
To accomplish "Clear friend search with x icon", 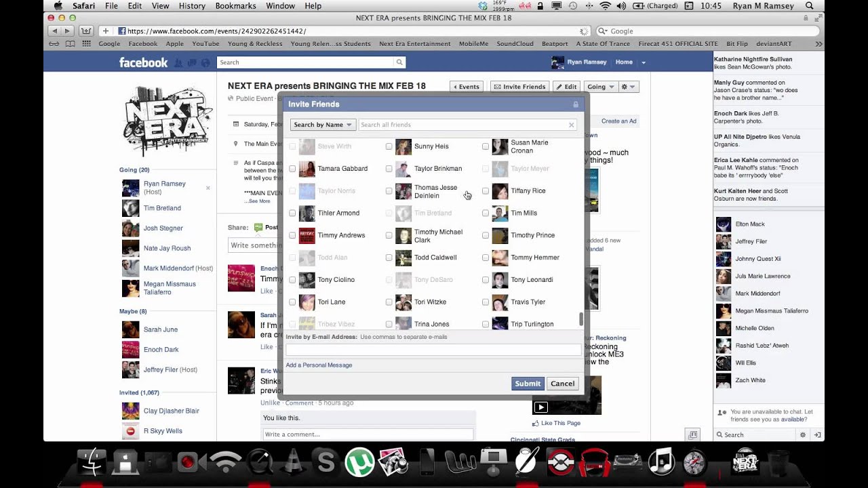I will (571, 125).
